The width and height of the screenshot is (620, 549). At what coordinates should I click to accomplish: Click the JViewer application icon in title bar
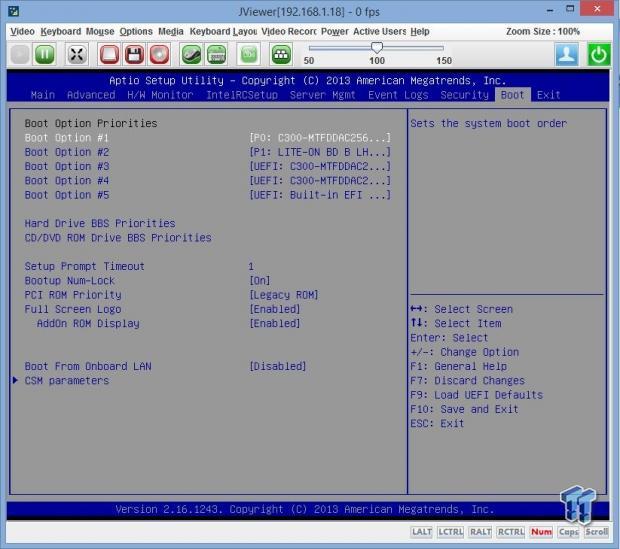13,11
